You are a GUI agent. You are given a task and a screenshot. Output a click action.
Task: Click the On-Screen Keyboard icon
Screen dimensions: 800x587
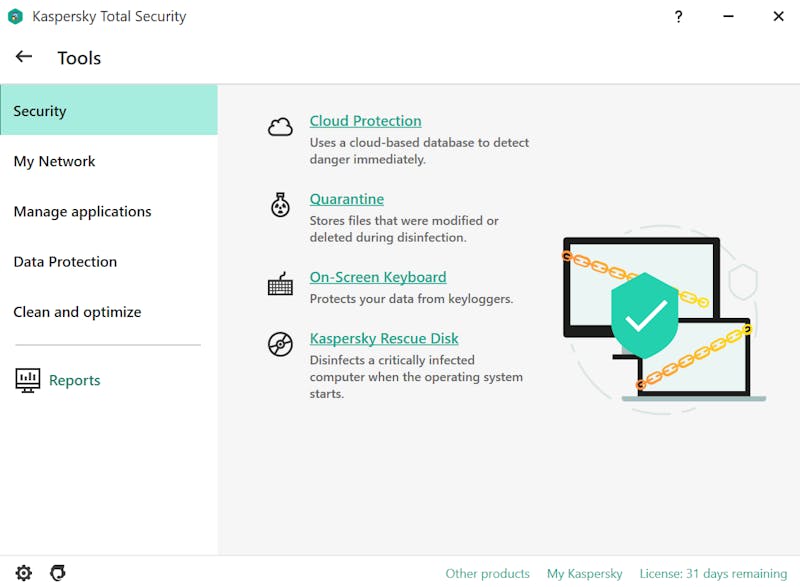click(280, 284)
